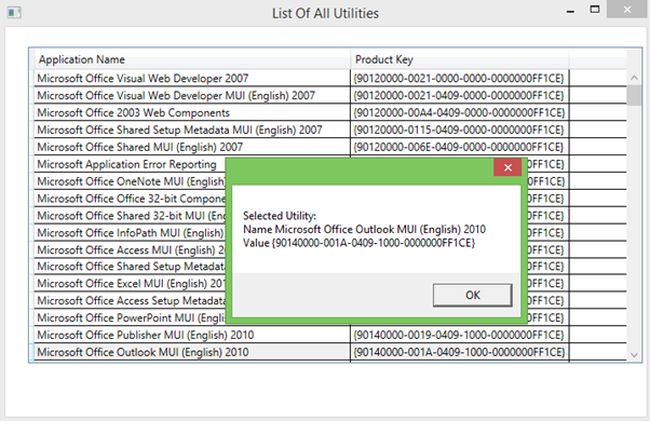Click the vertical scrollbar thumb
650x421 pixels.
[634, 95]
